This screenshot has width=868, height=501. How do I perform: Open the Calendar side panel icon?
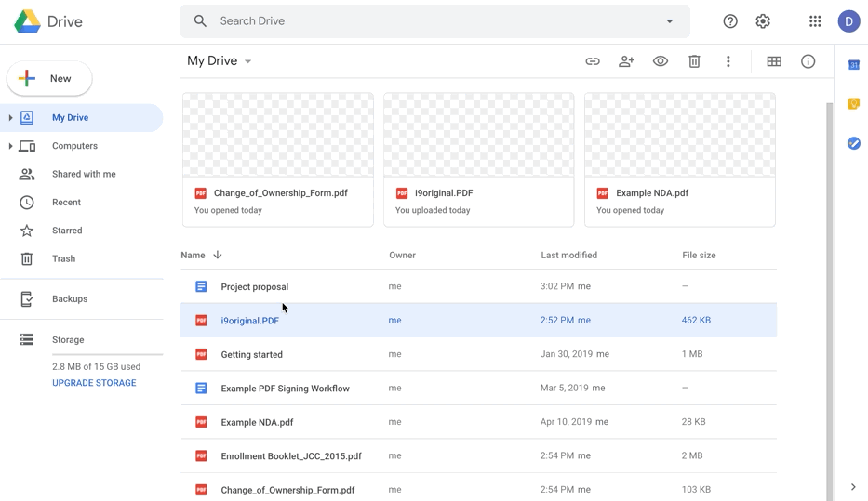pos(854,65)
